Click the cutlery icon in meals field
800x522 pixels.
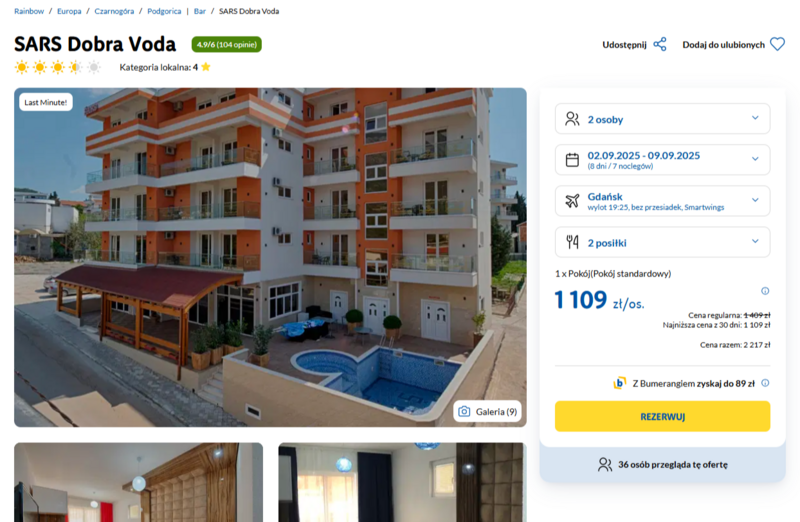[572, 242]
